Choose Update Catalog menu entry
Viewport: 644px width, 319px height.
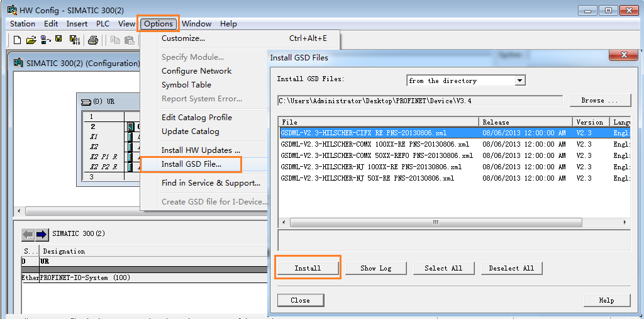click(x=204, y=132)
